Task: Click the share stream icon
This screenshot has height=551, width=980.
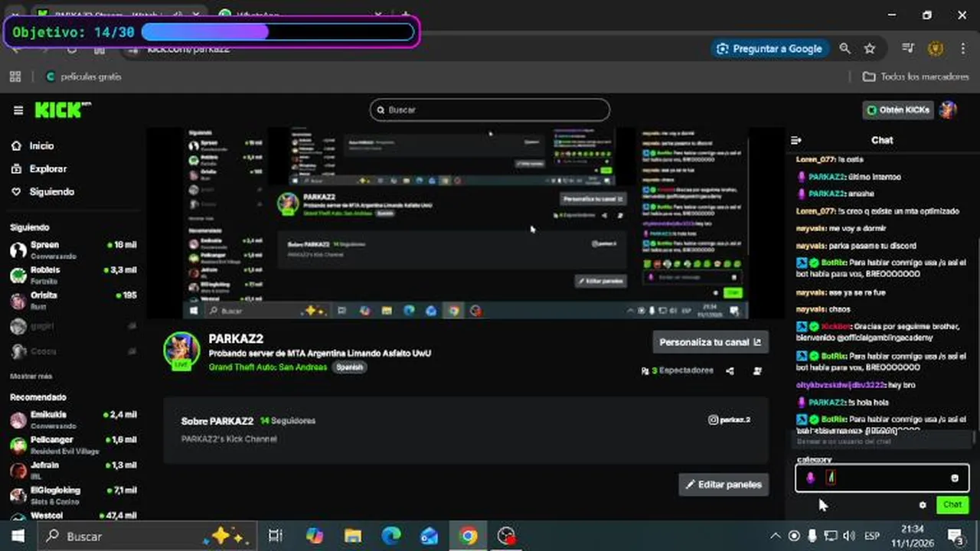Action: pos(730,370)
